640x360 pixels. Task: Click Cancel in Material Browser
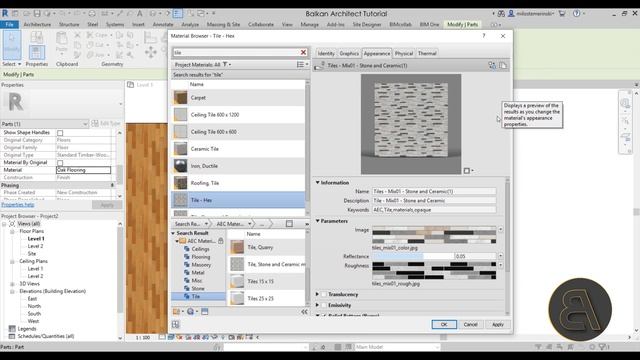click(x=471, y=324)
